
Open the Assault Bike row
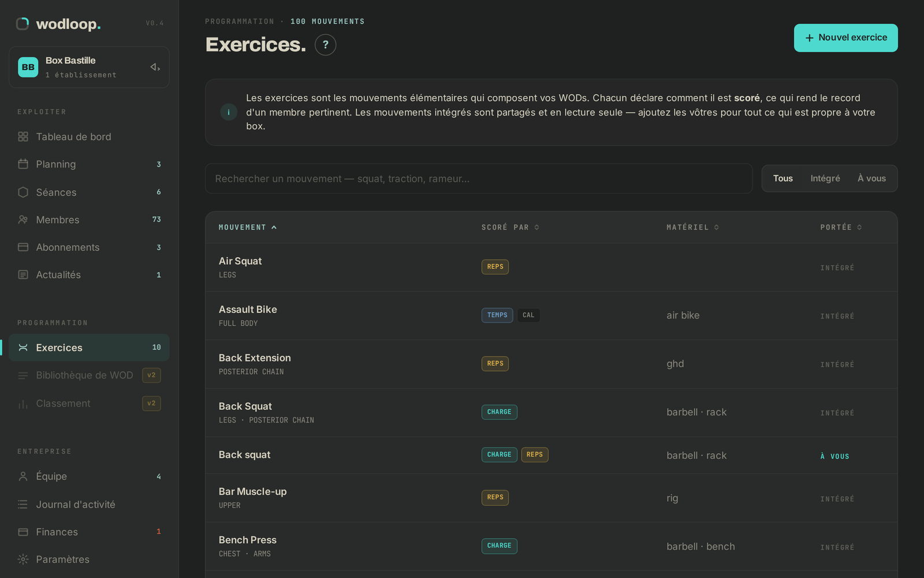tap(552, 316)
